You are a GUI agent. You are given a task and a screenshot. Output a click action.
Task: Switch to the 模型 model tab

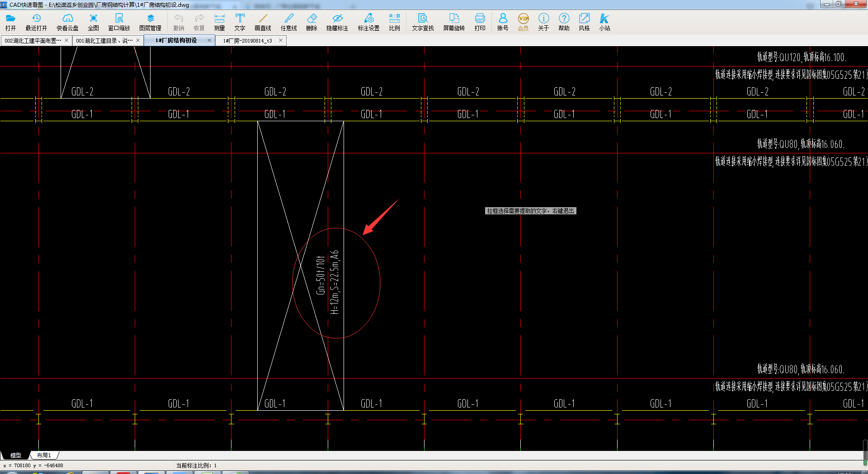(15, 455)
